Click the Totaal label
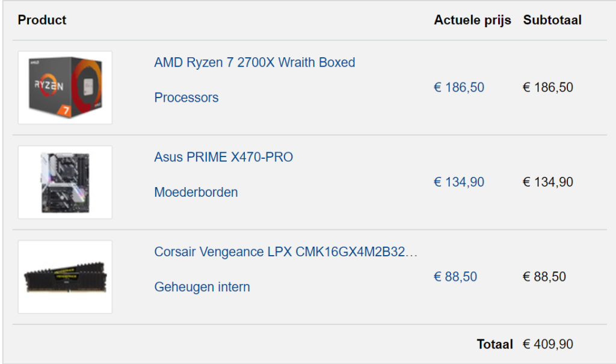Image resolution: width=616 pixels, height=364 pixels. coord(495,344)
